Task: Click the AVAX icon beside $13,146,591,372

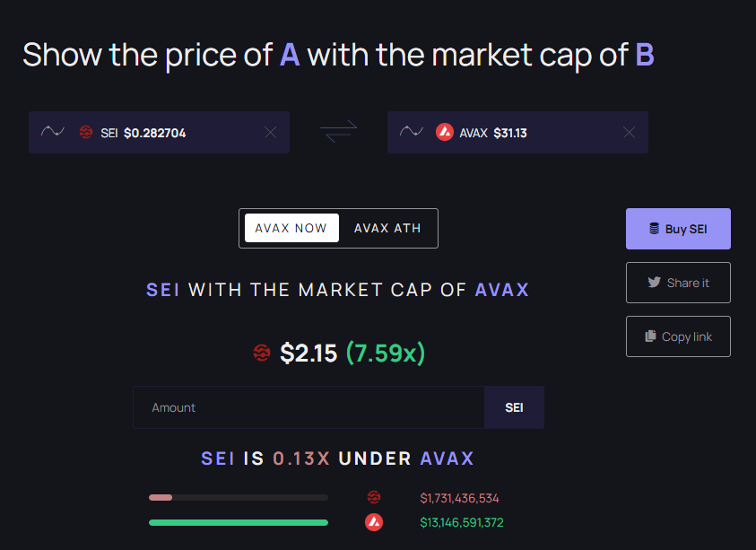Action: coord(374,522)
